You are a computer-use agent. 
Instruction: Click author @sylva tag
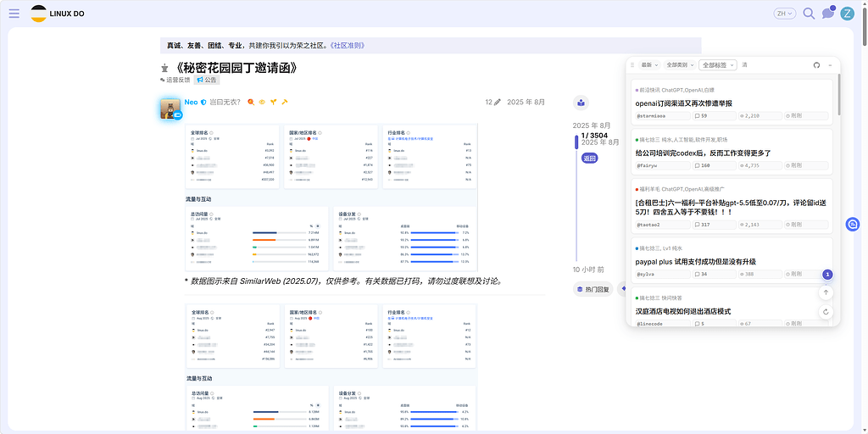tap(663, 274)
